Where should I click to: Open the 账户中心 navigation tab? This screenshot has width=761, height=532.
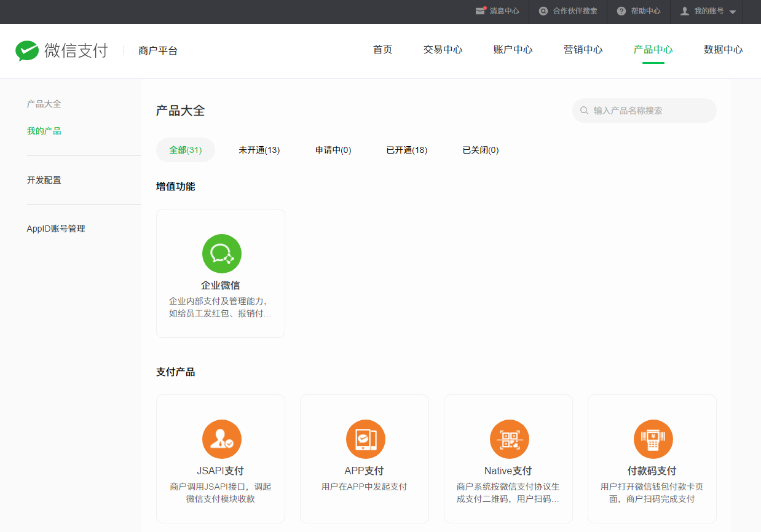coord(513,50)
